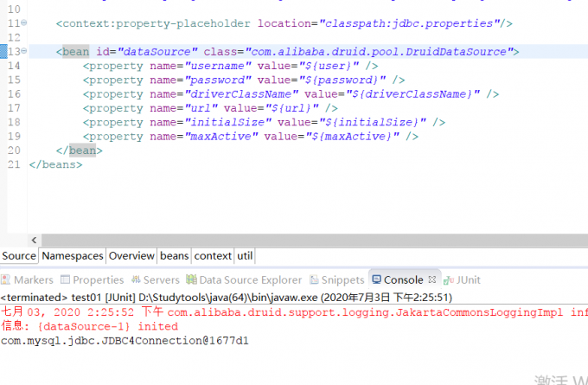Select the Console view tab
Screen dimensions: 588x385
pos(404,280)
